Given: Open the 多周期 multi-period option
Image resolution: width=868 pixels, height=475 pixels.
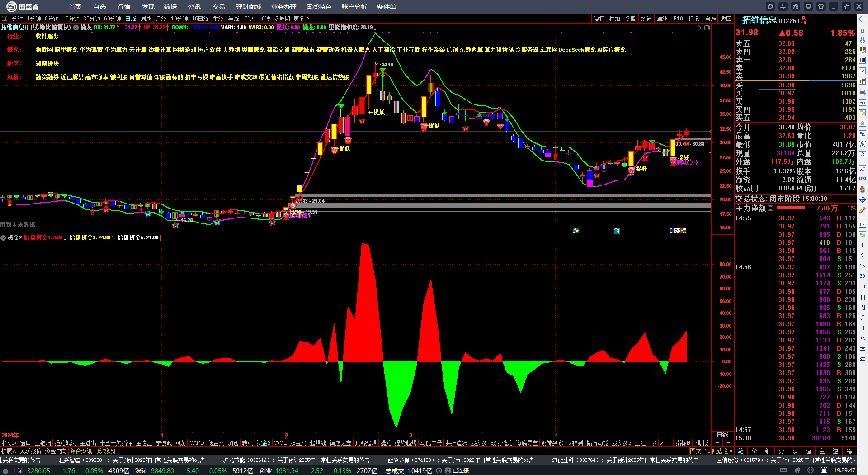Looking at the screenshot, I should coord(282,19).
